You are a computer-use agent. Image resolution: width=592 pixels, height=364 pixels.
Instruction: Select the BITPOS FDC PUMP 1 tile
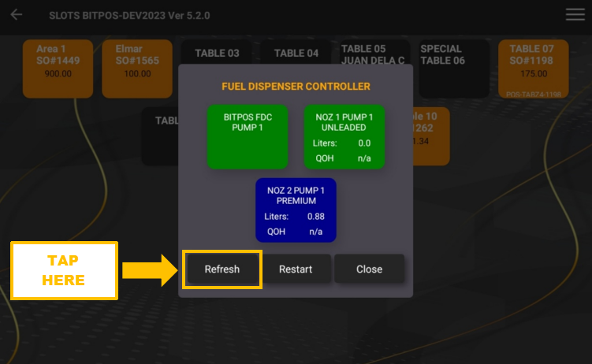tap(248, 136)
